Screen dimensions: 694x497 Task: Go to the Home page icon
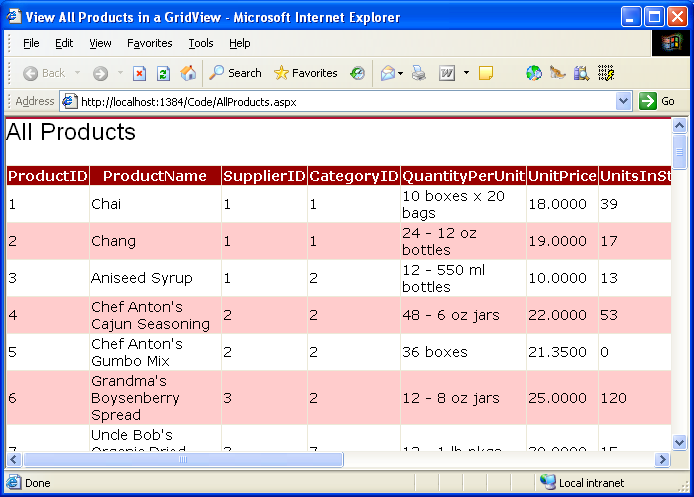click(188, 73)
